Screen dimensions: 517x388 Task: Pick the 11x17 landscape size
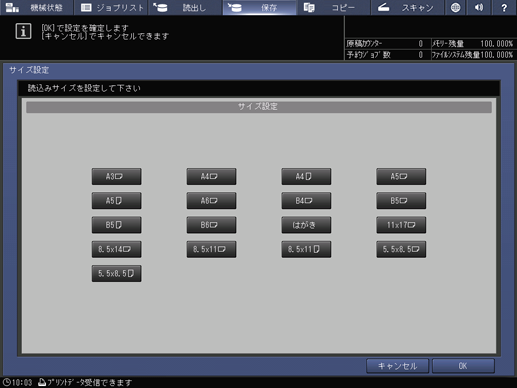point(401,225)
